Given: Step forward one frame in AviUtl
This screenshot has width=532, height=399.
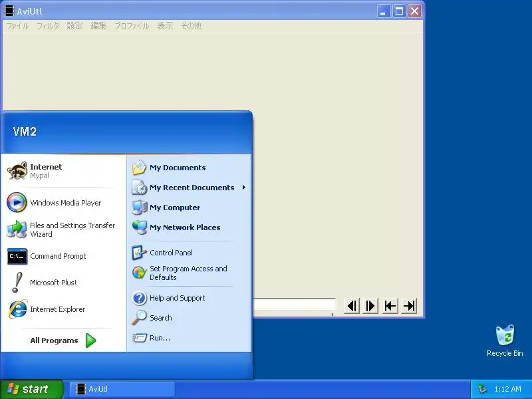Looking at the screenshot, I should (x=370, y=306).
